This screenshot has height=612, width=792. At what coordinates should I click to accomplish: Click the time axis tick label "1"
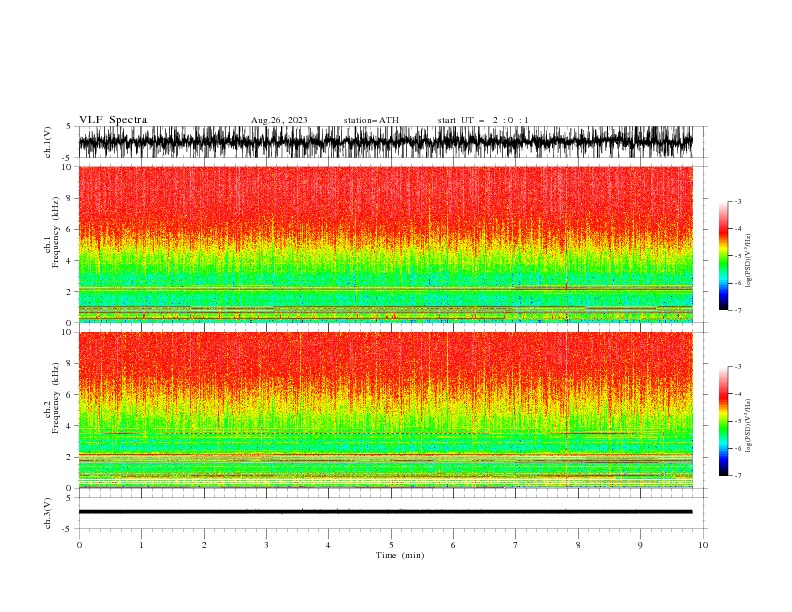[x=141, y=545]
